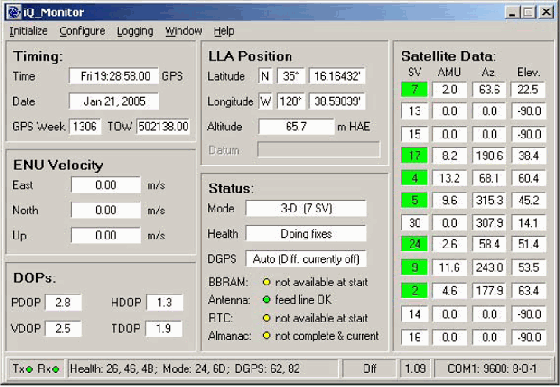Select the green SV 24 satellite cell
The width and height of the screenshot is (560, 387).
[414, 244]
